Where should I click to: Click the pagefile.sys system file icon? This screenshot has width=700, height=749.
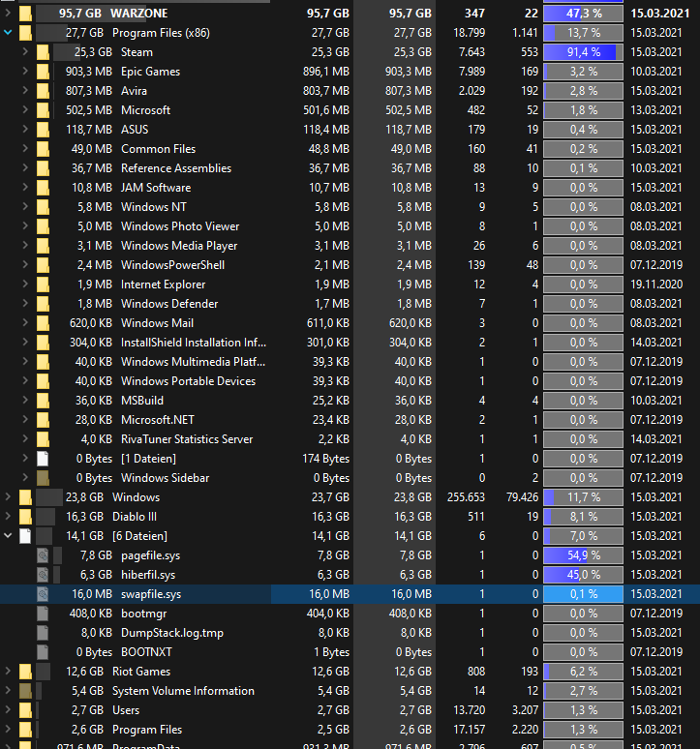pos(43,555)
